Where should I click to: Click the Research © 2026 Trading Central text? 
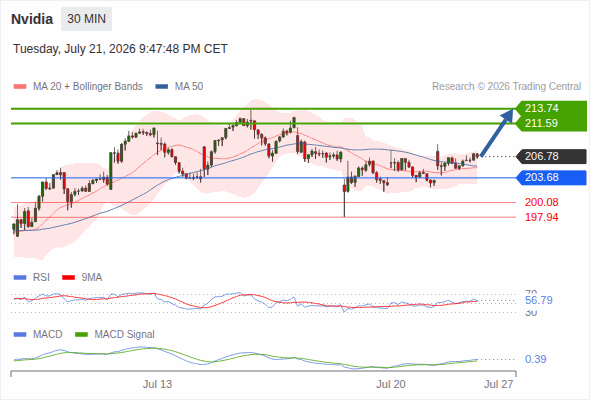click(506, 87)
